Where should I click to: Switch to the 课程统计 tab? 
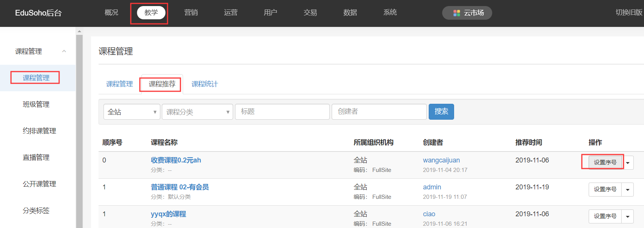(x=204, y=84)
